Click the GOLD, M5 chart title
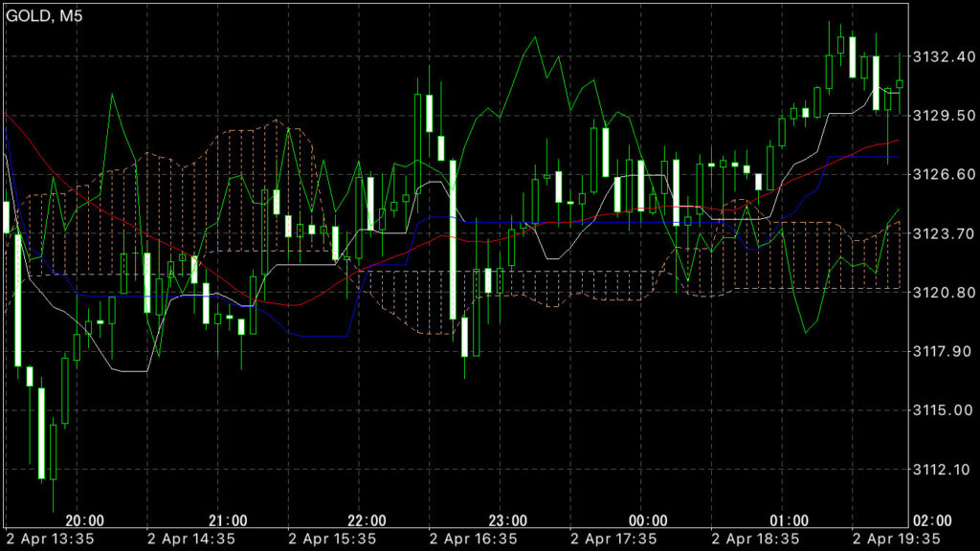Viewport: 980px width, 551px height. [x=45, y=14]
